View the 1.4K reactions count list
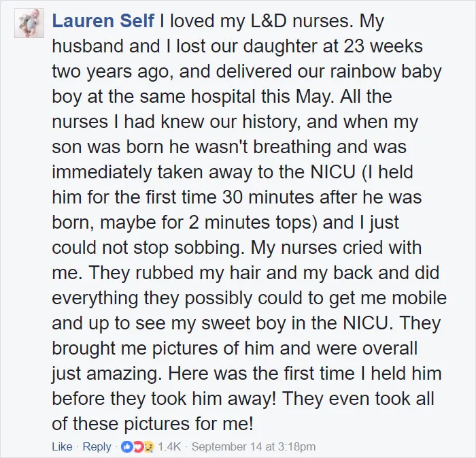 pyautogui.click(x=169, y=446)
